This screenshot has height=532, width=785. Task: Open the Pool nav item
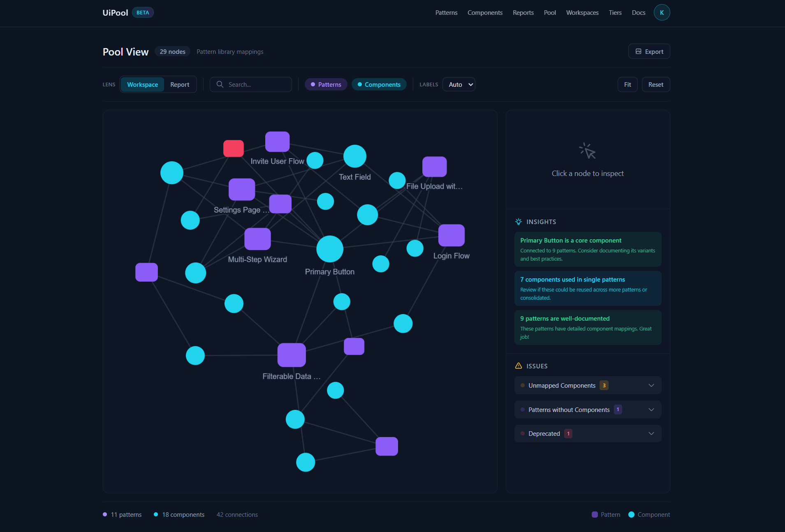[550, 13]
